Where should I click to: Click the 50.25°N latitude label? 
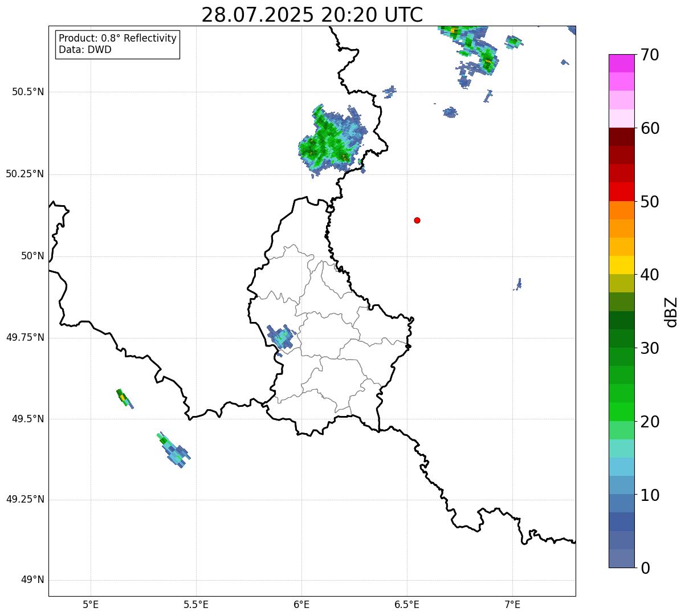[25, 174]
